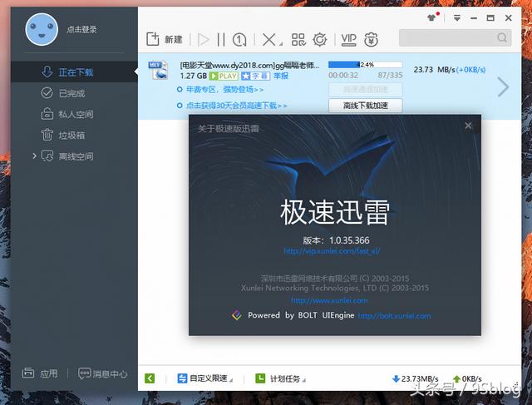Expand task details with right chevron
Image resolution: width=532 pixels, height=405 pixels.
tap(503, 87)
